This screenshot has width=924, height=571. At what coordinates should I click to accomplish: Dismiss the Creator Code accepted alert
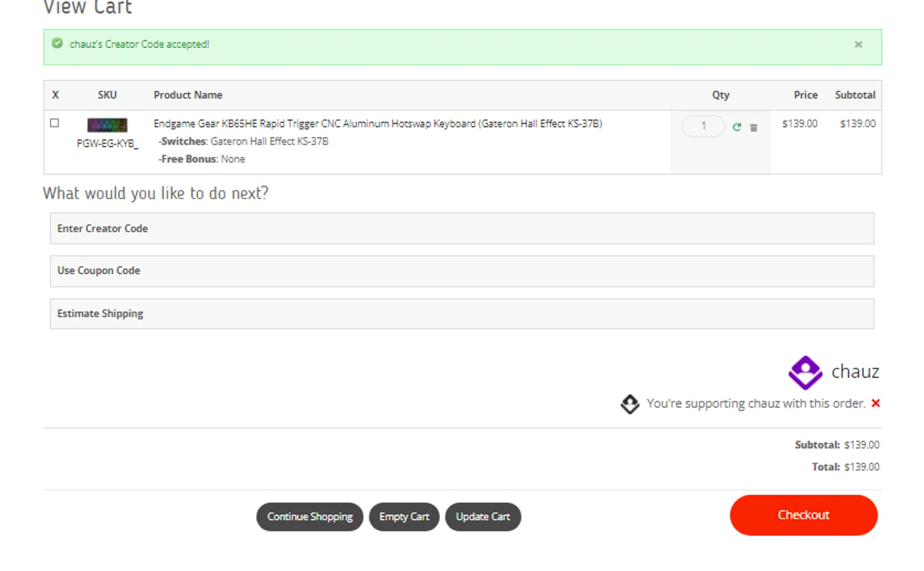pos(858,44)
